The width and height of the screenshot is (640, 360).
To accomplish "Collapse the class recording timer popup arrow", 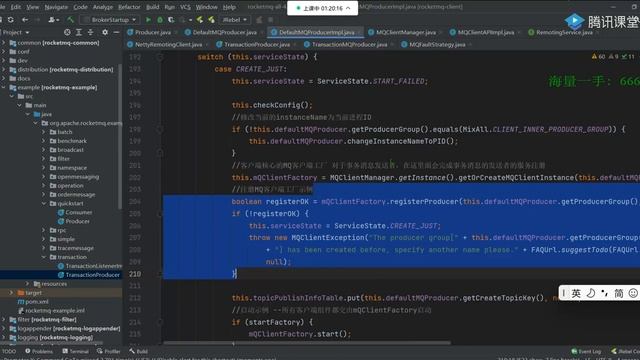I will click(348, 8).
